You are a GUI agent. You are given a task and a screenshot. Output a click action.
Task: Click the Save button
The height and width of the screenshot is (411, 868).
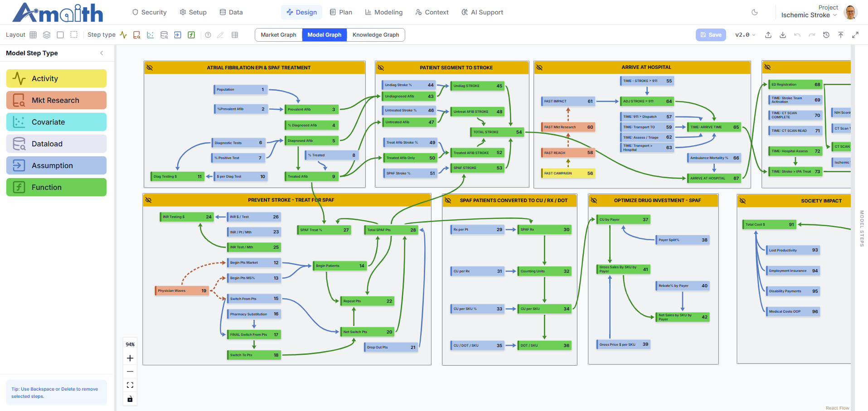coord(711,35)
